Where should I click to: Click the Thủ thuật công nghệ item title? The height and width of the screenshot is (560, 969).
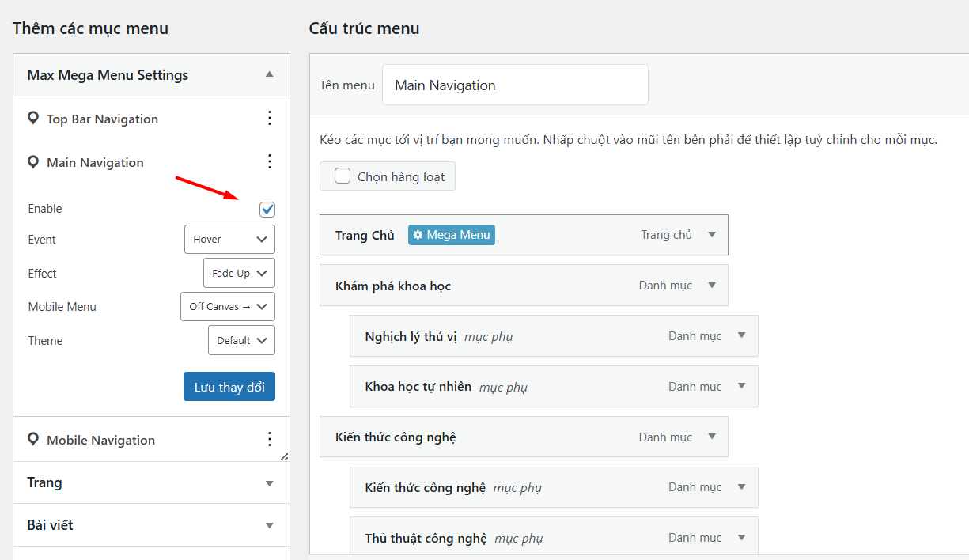coord(426,539)
